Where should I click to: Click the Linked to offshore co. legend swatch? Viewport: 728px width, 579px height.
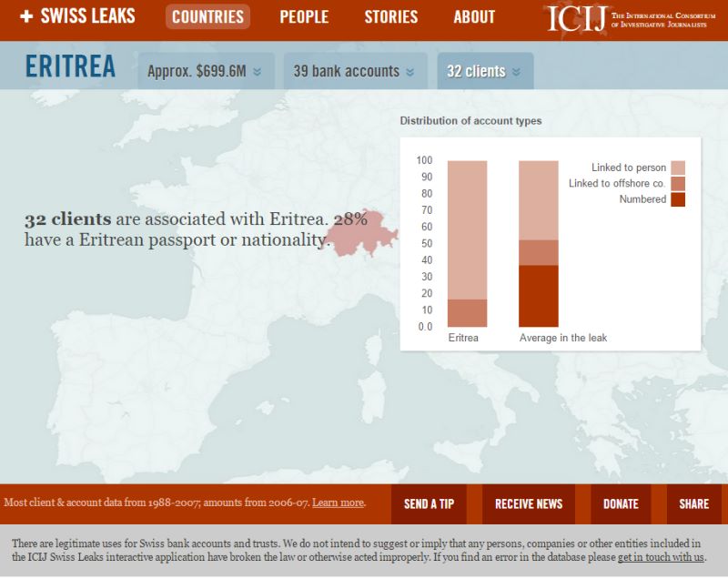tap(678, 183)
